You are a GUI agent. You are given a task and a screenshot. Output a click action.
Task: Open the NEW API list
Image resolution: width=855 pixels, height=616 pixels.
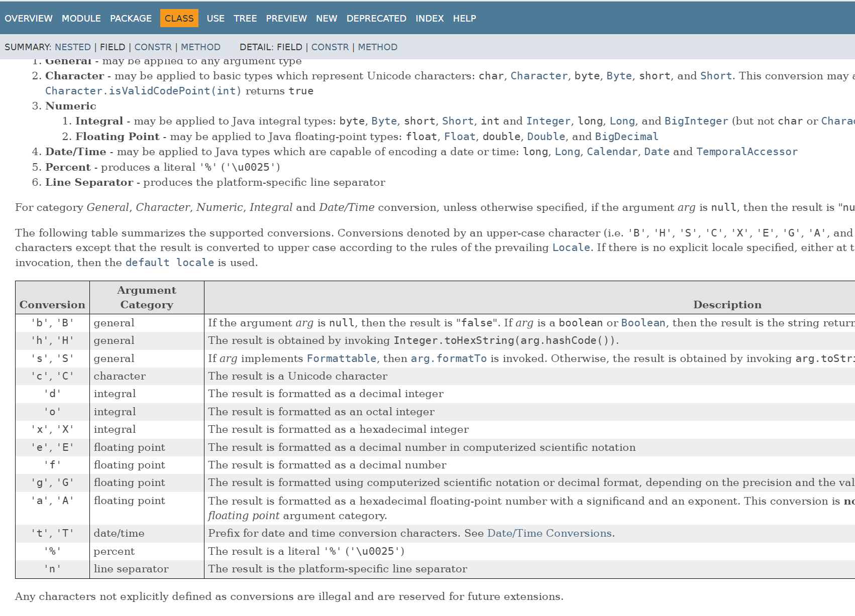pos(327,19)
